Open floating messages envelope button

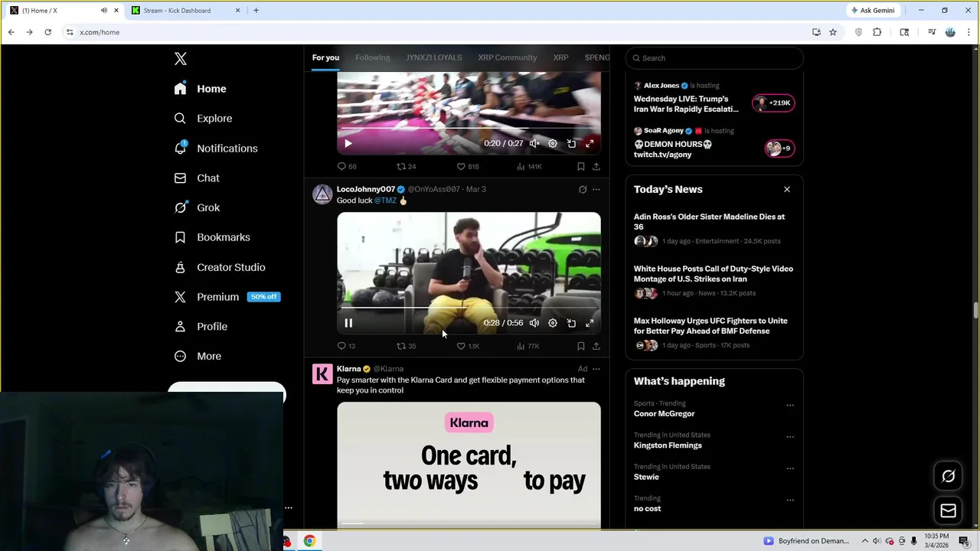(948, 510)
